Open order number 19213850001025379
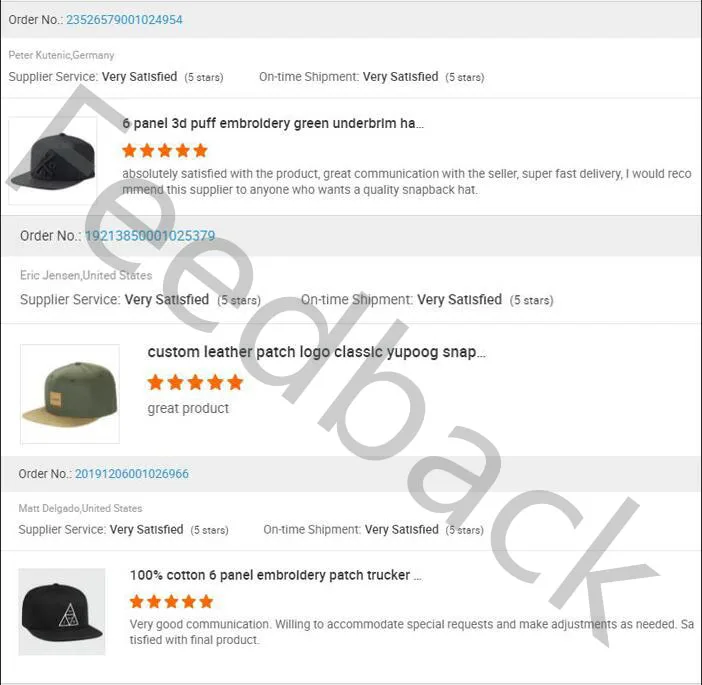This screenshot has width=702, height=685. click(150, 235)
